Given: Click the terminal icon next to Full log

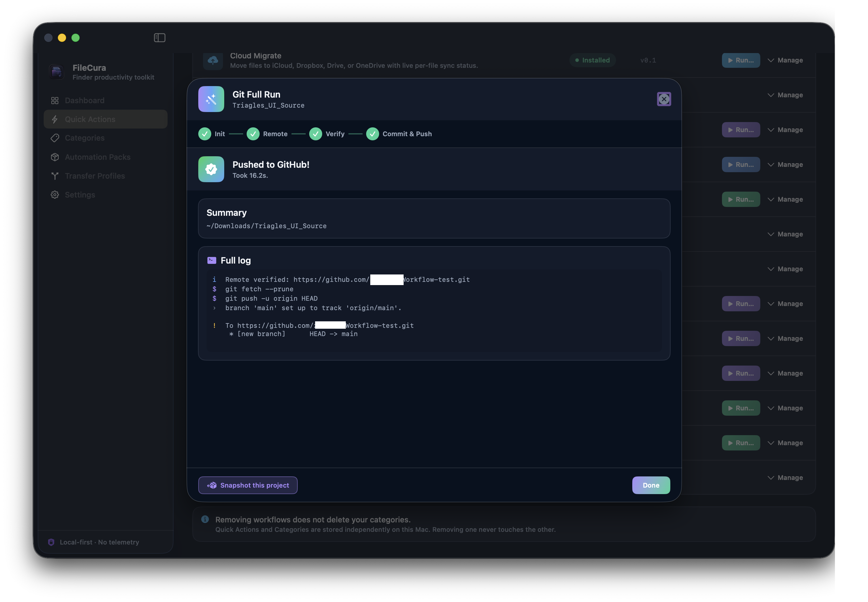Looking at the screenshot, I should (212, 260).
